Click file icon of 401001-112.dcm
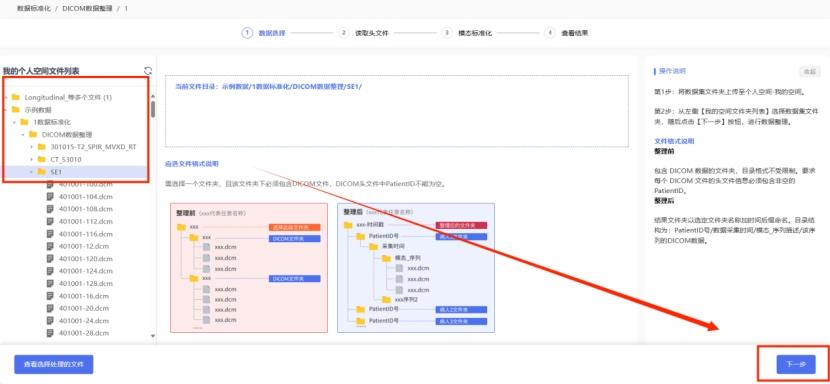Screen dimensions: 830x384 pyautogui.click(x=50, y=221)
